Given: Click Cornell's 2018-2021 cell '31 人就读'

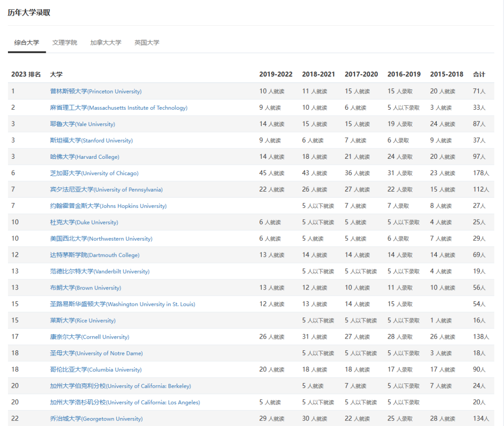Looking at the screenshot, I should click(x=315, y=337).
